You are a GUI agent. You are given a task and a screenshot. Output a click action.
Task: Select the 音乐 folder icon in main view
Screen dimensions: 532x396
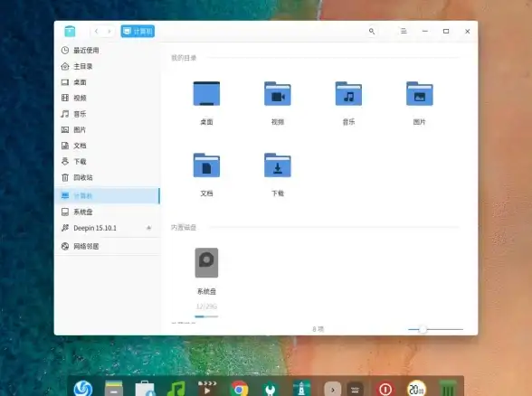[348, 94]
